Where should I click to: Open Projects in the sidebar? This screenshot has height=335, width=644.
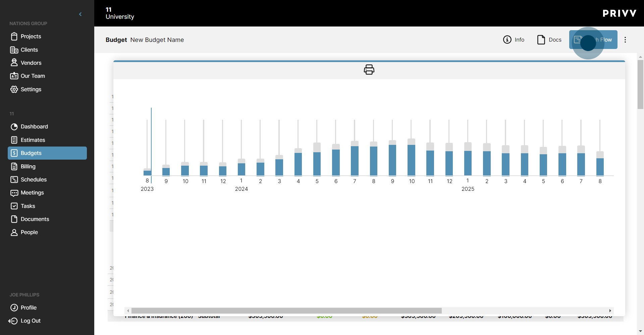pos(31,36)
